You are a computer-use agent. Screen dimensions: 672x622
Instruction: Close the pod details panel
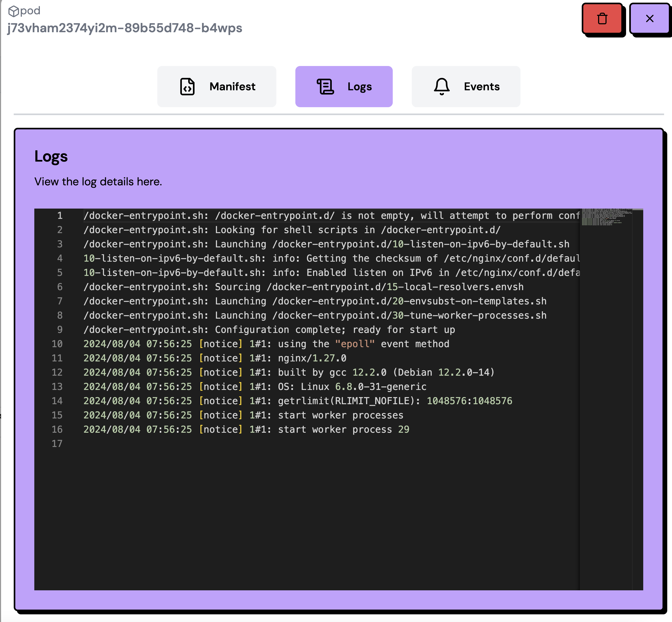pos(650,18)
